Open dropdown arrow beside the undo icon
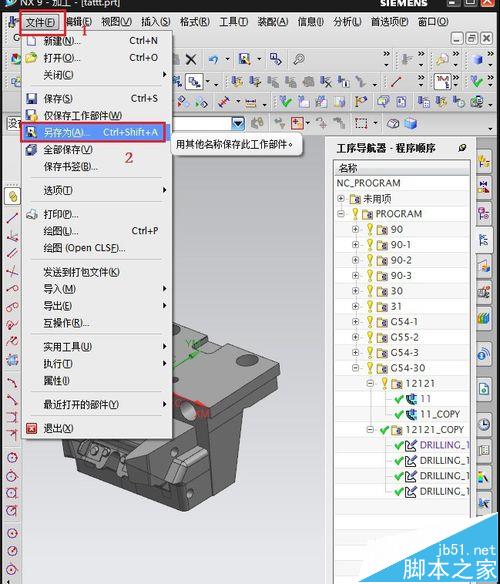This screenshot has width=500, height=584. (227, 59)
